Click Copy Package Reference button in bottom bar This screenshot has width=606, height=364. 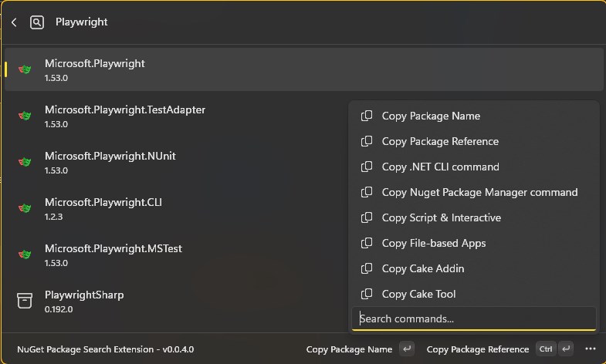coord(477,349)
